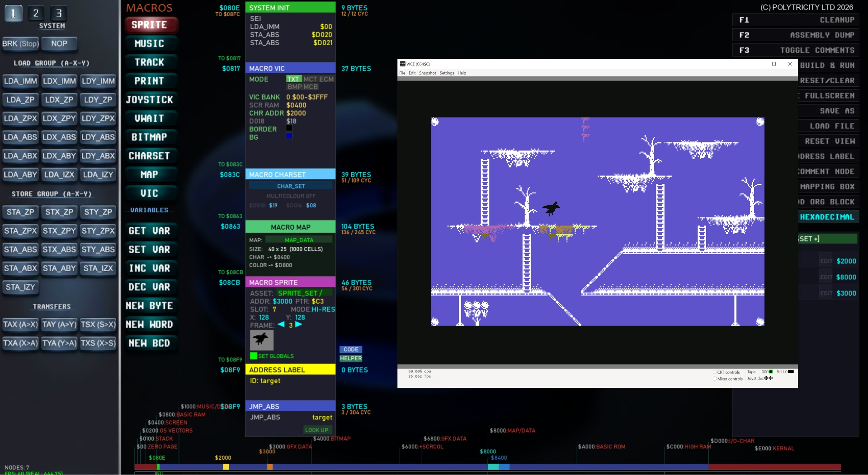Toggle the SET GLOBALS checkbox
This screenshot has width=868, height=475.
(x=254, y=356)
